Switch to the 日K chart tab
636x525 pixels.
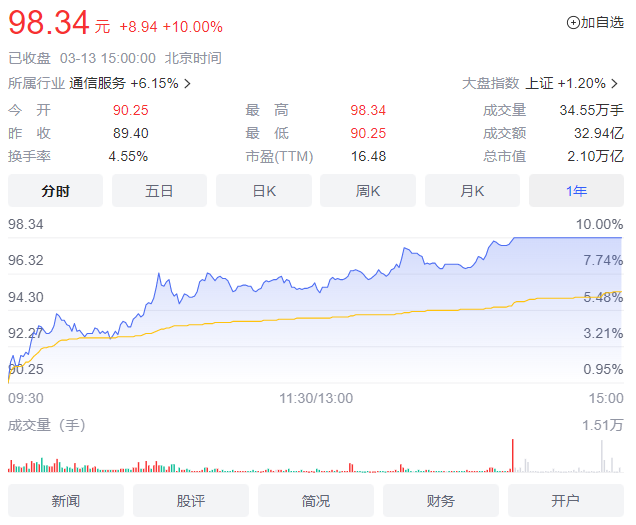264,191
